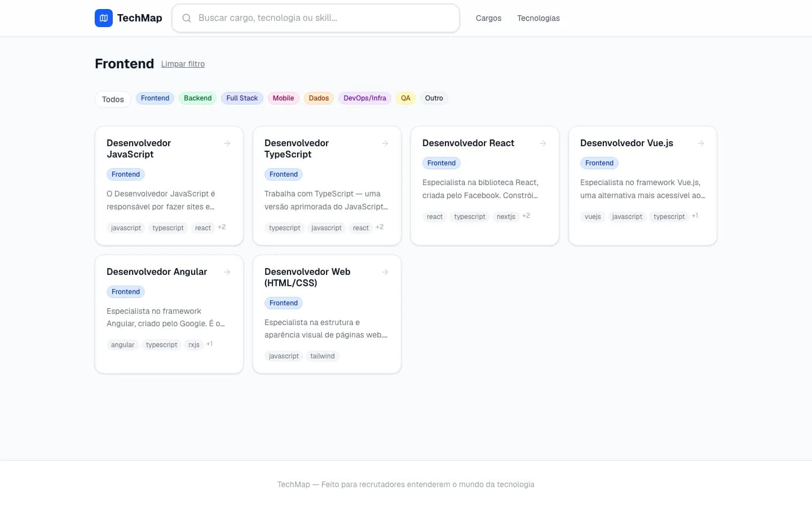Open the Desenvolvedor JavaScript title
The image size is (812, 508).
[139, 148]
